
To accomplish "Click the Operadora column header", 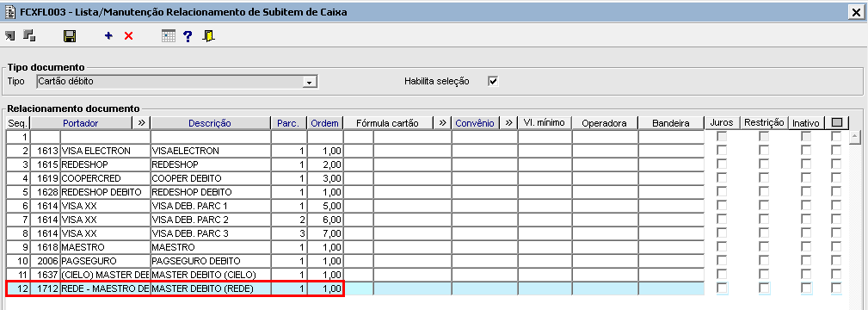I will tap(605, 122).
